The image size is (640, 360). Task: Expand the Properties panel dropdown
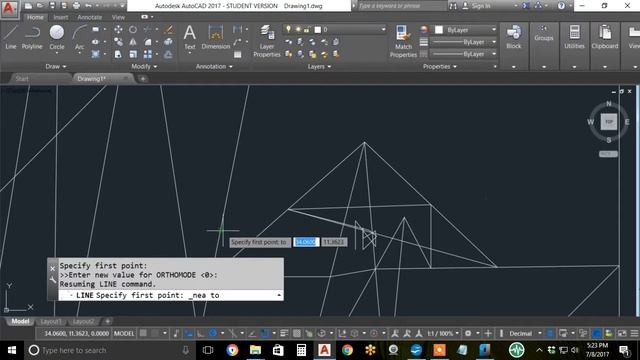click(x=440, y=67)
